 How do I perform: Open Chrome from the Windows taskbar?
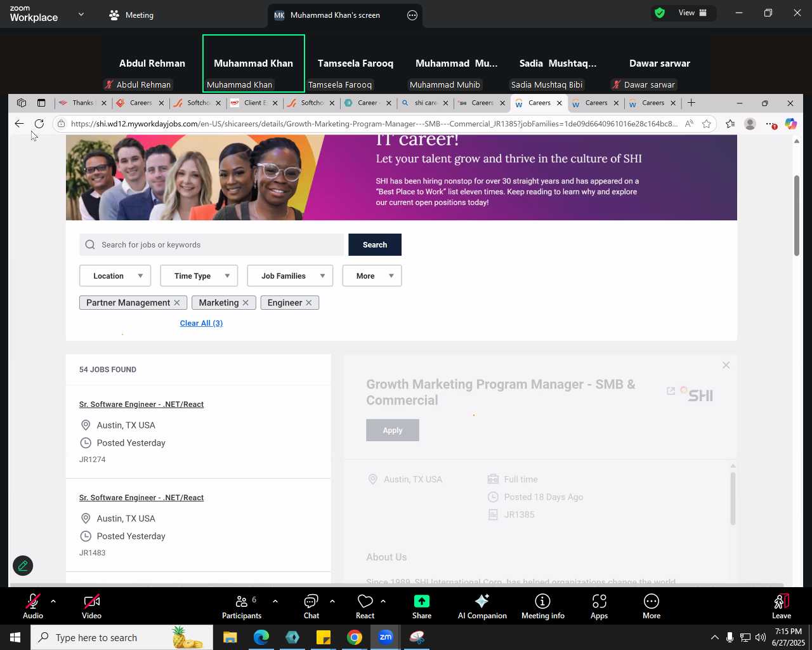(x=355, y=637)
